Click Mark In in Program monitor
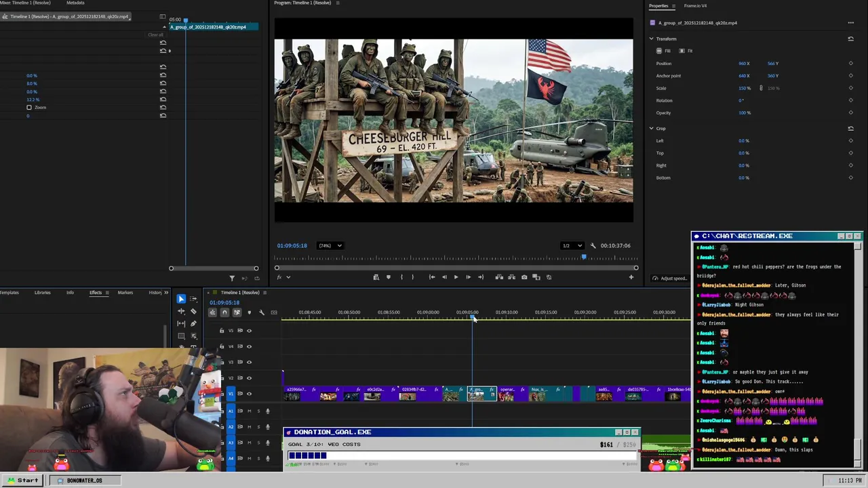Screen dimensions: 868x488 coord(401,277)
